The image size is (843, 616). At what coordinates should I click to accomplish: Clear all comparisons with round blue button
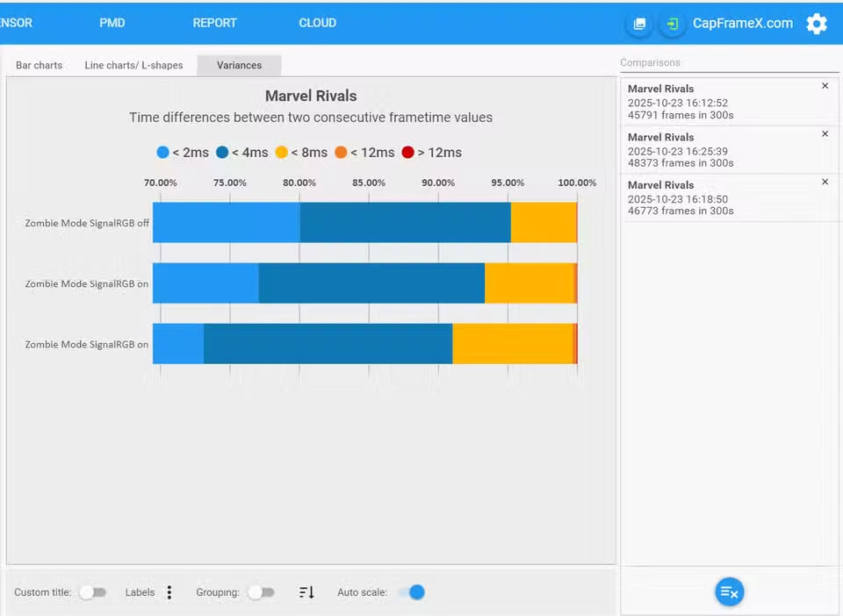729,592
